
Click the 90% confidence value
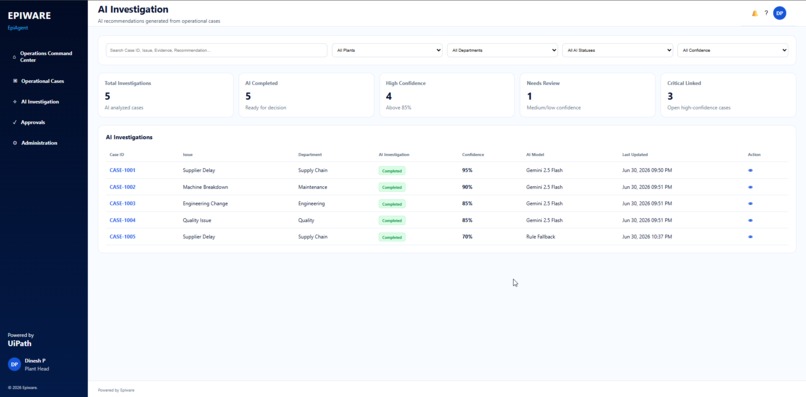click(467, 187)
